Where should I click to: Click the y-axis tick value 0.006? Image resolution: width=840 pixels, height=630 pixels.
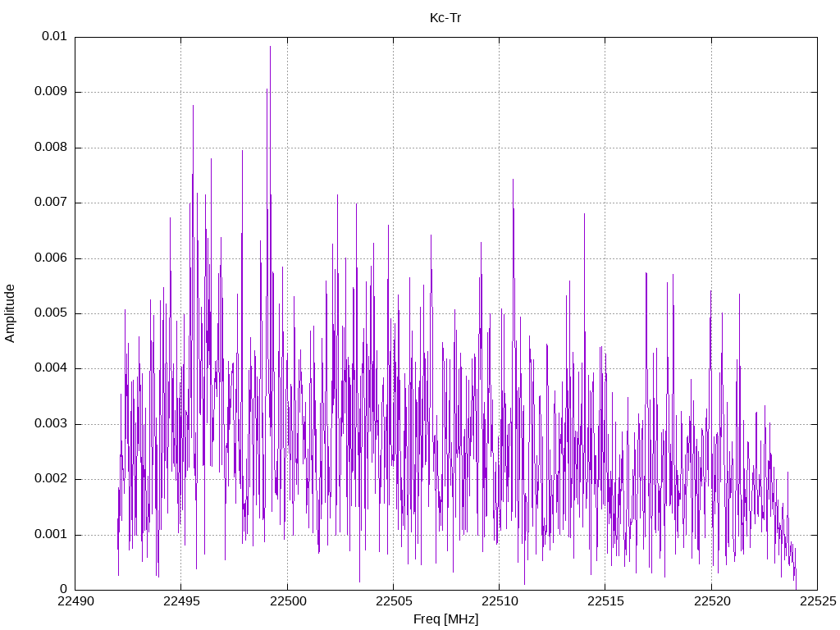pyautogui.click(x=51, y=258)
